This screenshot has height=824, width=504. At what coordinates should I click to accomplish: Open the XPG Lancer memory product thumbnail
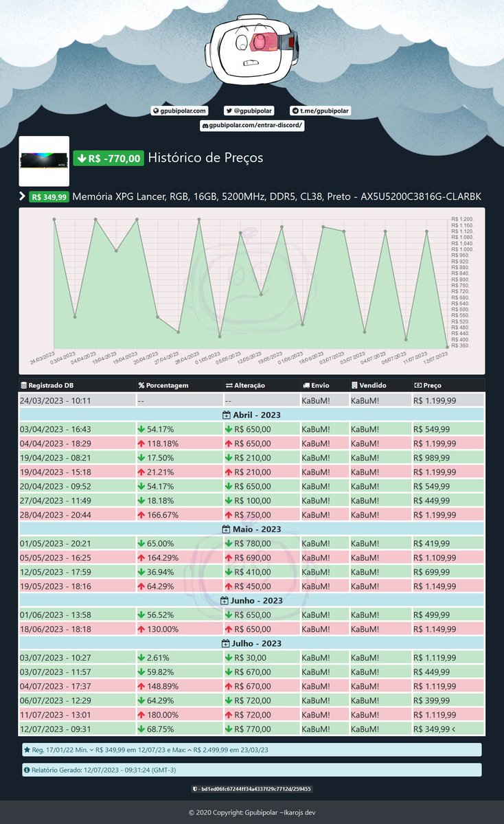[x=44, y=161]
